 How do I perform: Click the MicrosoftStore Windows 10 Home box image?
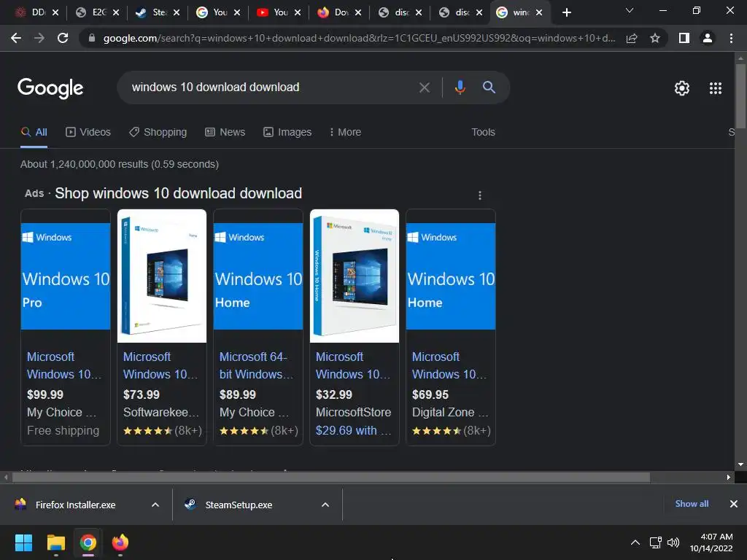355,276
